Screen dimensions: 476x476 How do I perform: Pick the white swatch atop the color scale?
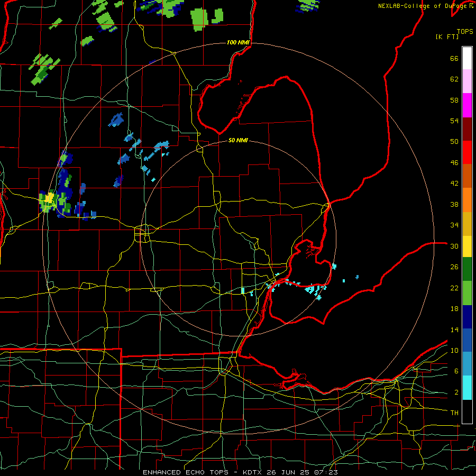467,58
